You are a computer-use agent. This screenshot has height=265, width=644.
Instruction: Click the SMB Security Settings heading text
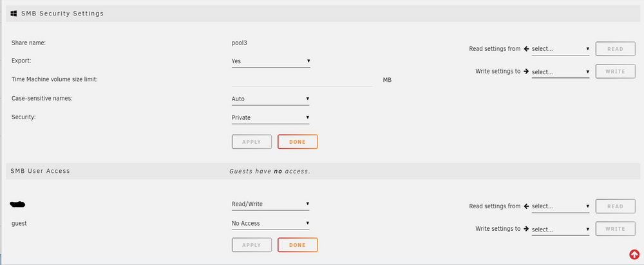tap(62, 13)
